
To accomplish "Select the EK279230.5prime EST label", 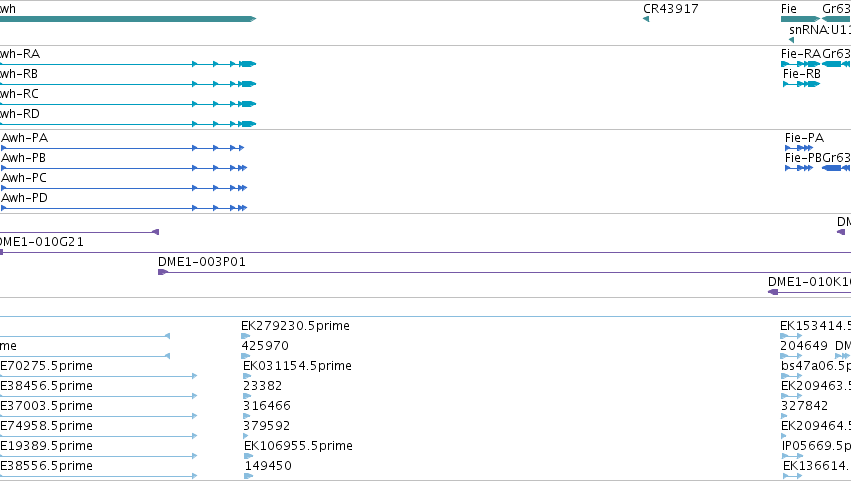I will [295, 326].
